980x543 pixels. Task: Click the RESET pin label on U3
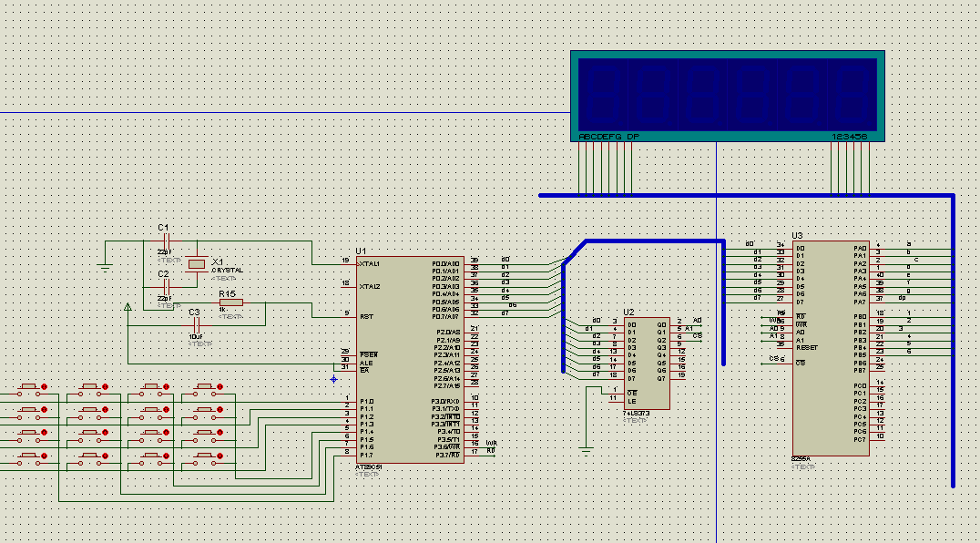807,347
